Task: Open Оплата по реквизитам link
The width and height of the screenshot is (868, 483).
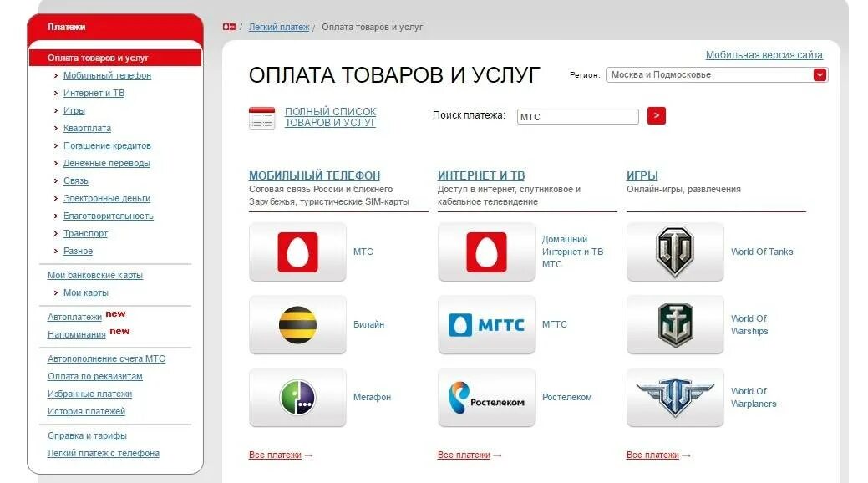Action: click(x=95, y=376)
